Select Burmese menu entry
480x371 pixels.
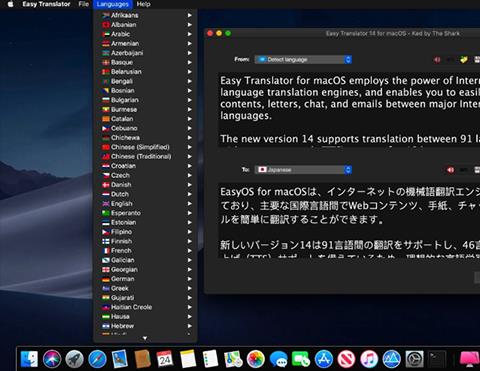click(145, 109)
